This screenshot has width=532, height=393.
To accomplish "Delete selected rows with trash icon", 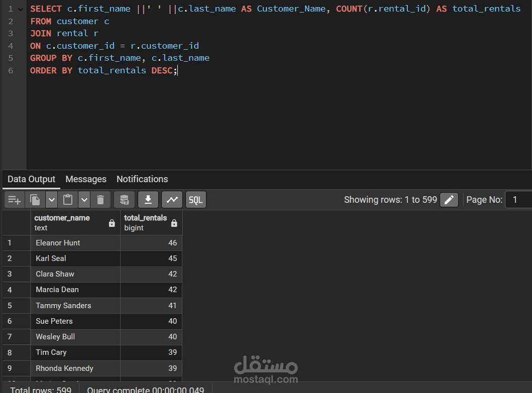I will [100, 199].
